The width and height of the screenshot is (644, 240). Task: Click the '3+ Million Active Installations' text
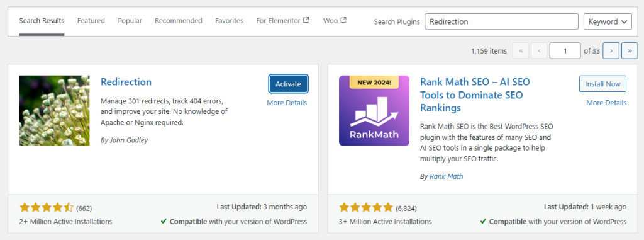pyautogui.click(x=386, y=222)
